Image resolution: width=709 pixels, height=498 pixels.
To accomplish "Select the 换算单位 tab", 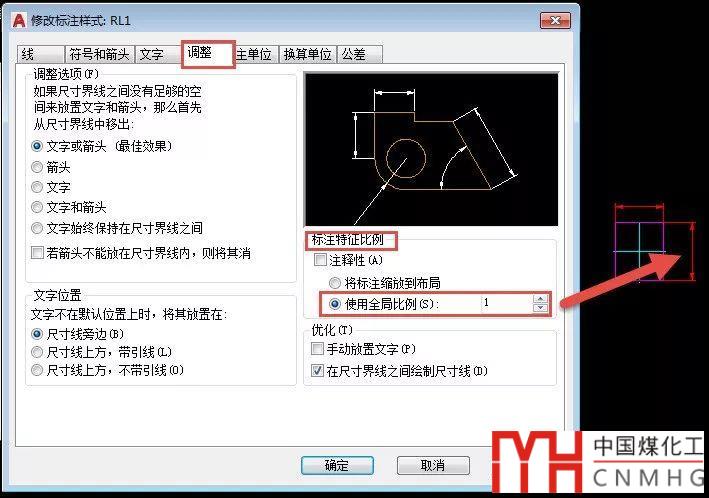I will 307,54.
